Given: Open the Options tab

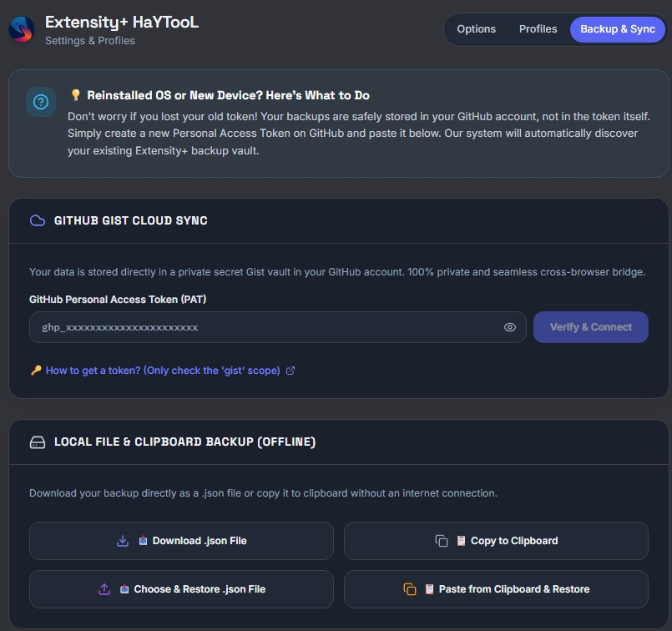Looking at the screenshot, I should click(x=476, y=29).
